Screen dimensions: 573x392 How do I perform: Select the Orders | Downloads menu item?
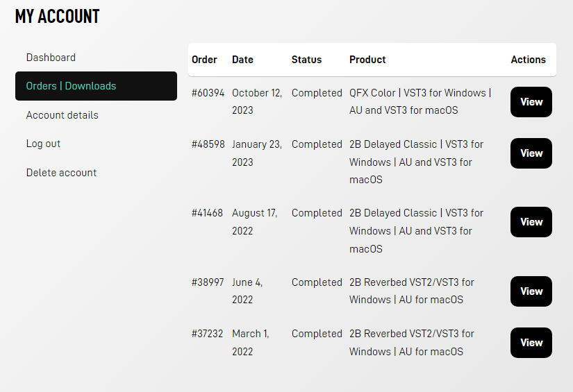[x=71, y=86]
